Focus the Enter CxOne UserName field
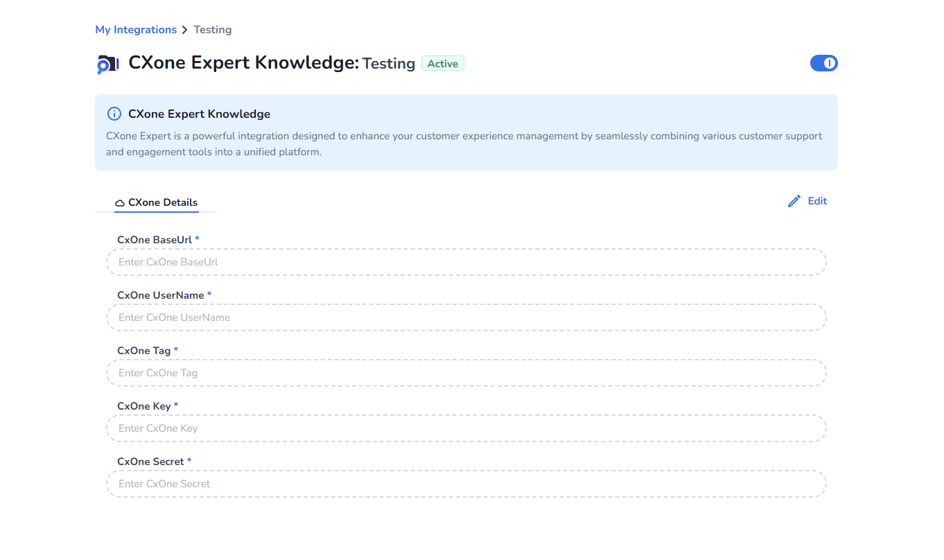The height and width of the screenshot is (560, 944). (466, 317)
